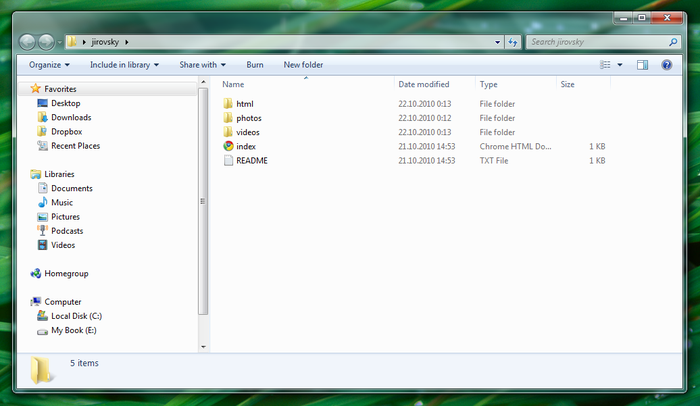The width and height of the screenshot is (700, 406).
Task: Select Computer in navigation pane
Action: pos(62,302)
